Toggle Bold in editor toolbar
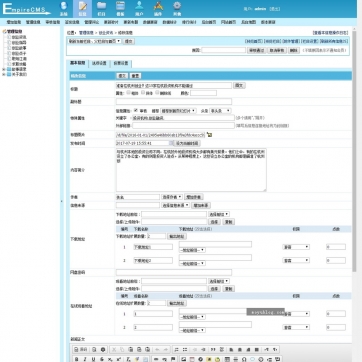Screen dimensions: 362x362 76,359
